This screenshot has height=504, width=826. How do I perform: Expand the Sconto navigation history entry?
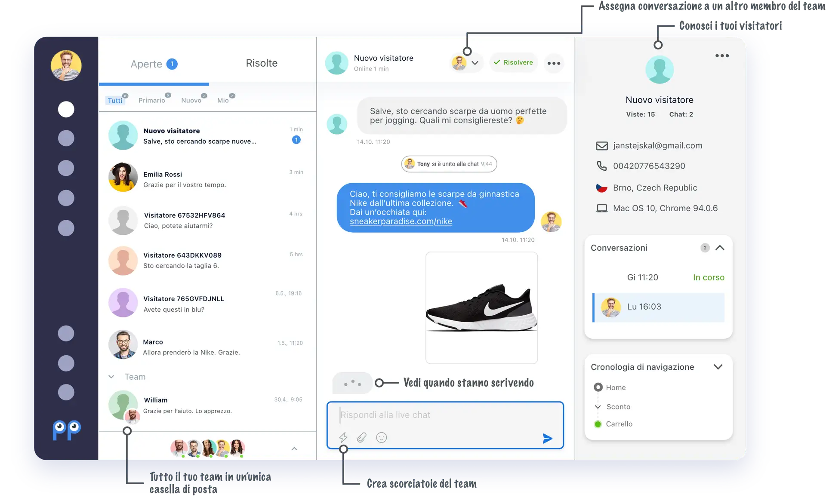click(598, 407)
